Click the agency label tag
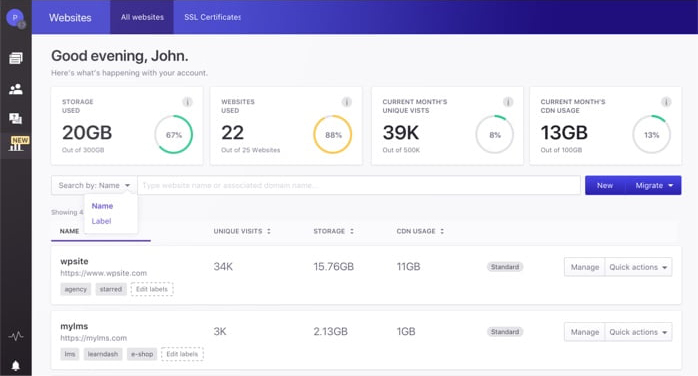 pyautogui.click(x=76, y=289)
